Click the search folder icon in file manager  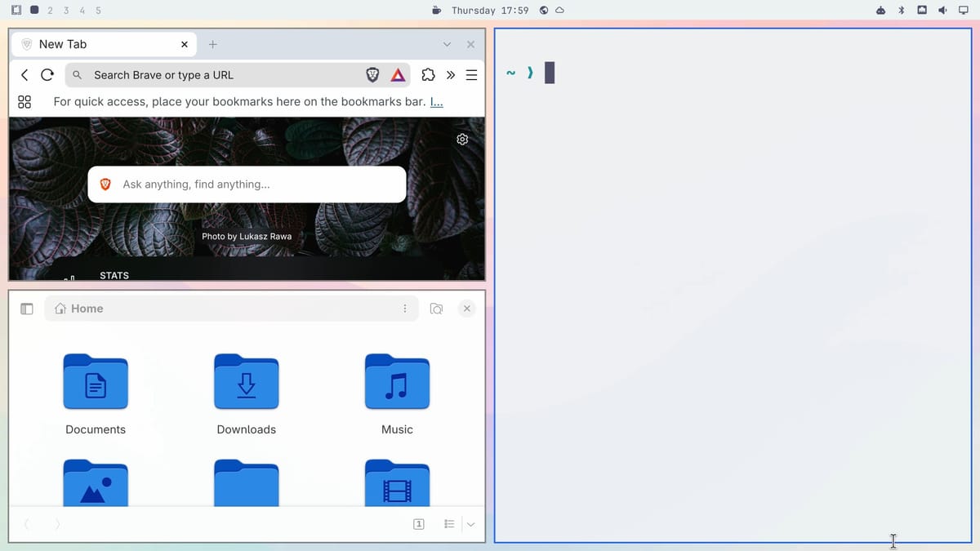pos(436,309)
